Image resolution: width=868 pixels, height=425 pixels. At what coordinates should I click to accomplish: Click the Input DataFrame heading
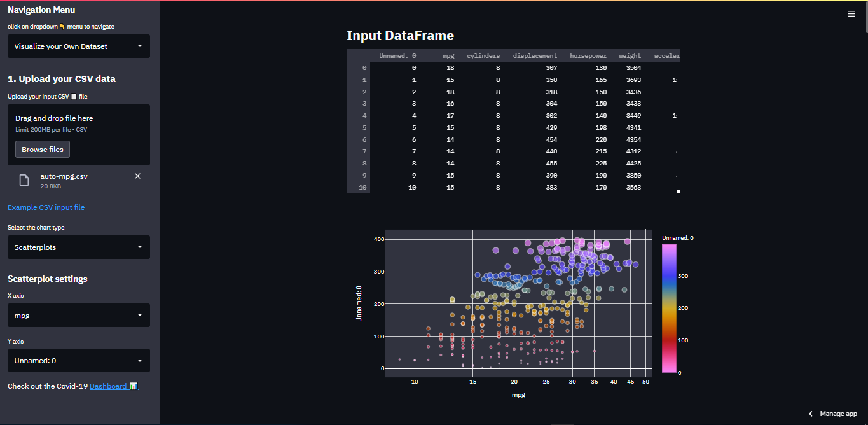pos(400,36)
